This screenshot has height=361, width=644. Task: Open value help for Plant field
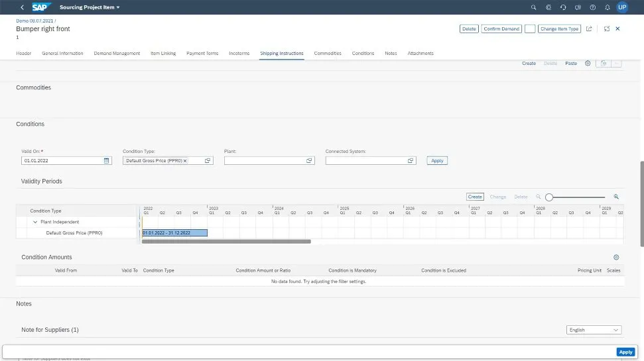[309, 161]
